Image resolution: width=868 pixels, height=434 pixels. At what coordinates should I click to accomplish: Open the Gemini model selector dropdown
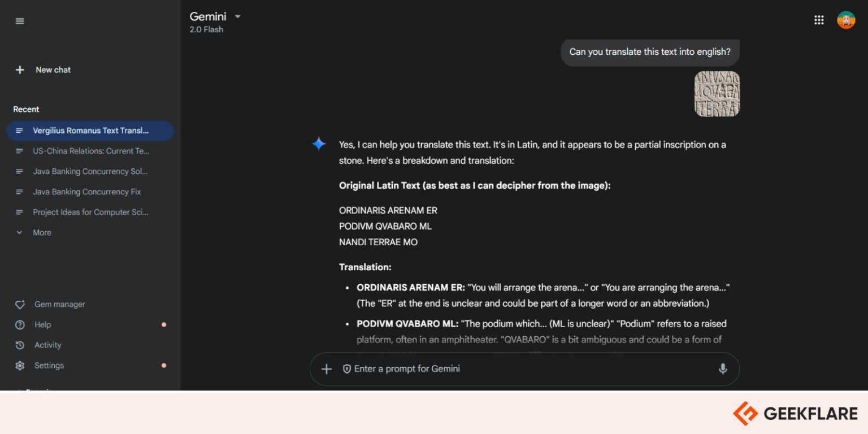pyautogui.click(x=237, y=16)
